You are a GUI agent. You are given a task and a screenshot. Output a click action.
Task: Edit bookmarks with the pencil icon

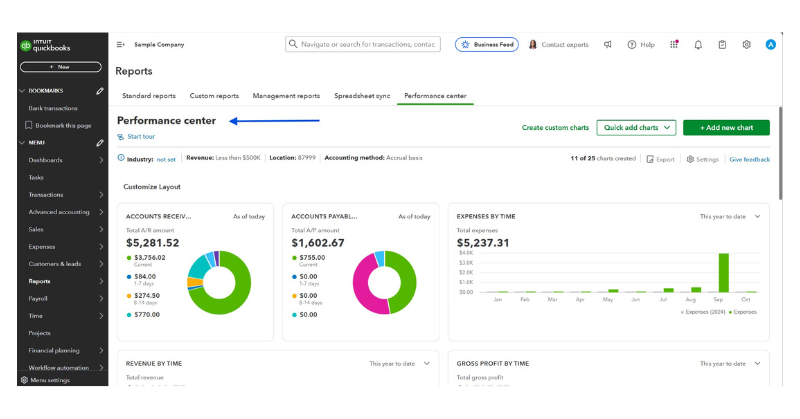100,91
